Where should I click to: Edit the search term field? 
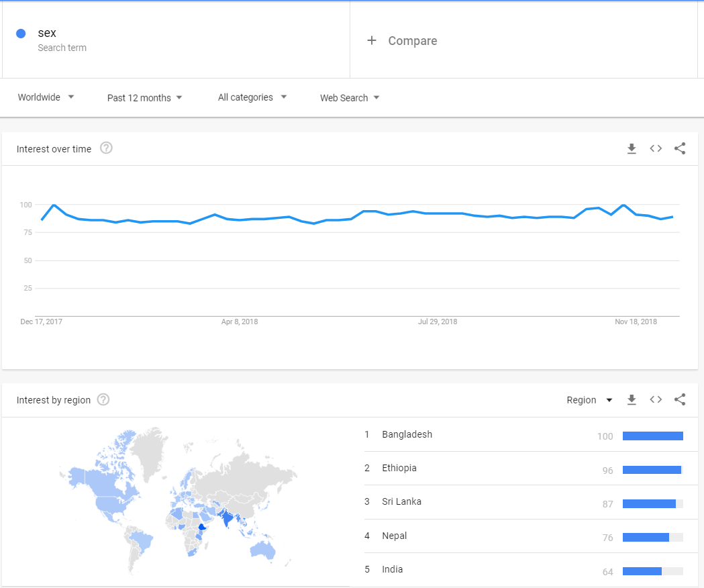click(x=176, y=40)
